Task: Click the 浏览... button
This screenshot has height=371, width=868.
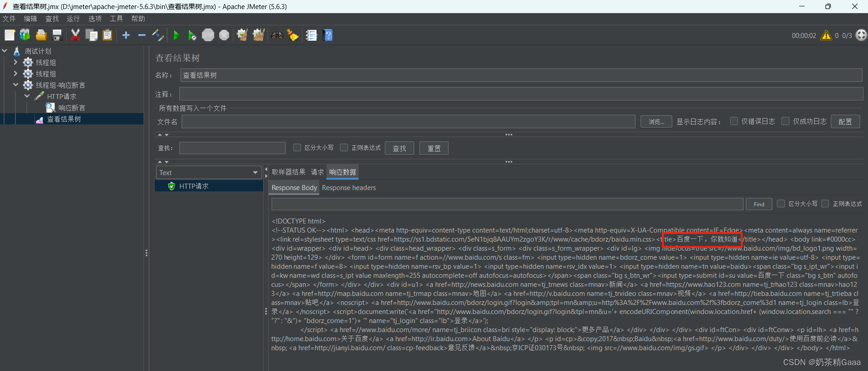Action: [656, 121]
